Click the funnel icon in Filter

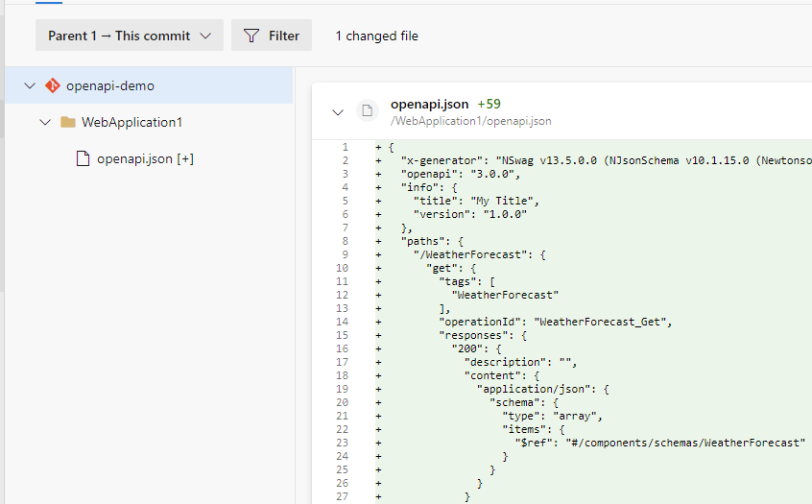pos(251,36)
